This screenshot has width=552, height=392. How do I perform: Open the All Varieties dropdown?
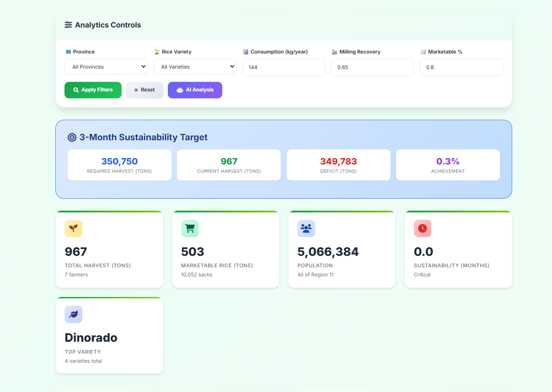point(195,67)
